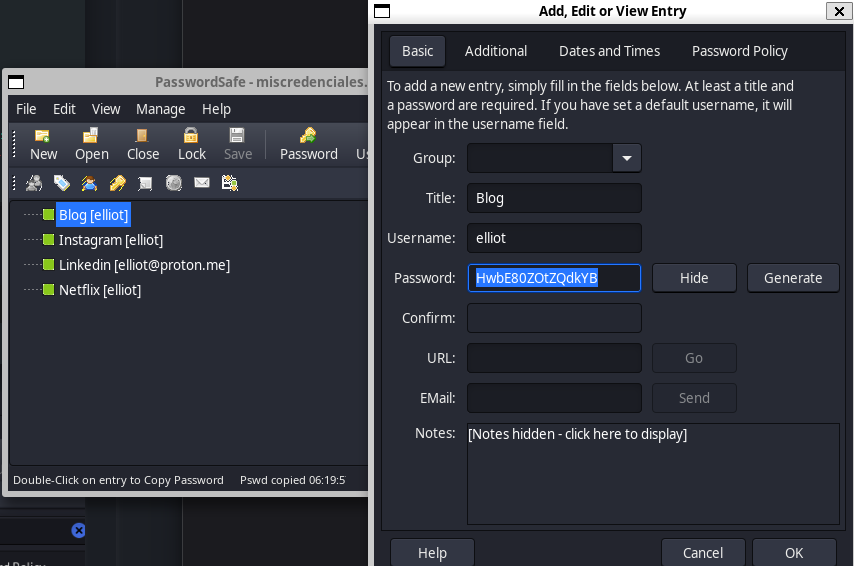854x566 pixels.
Task: Select Netflix [elliot] entry in tree
Action: [99, 290]
